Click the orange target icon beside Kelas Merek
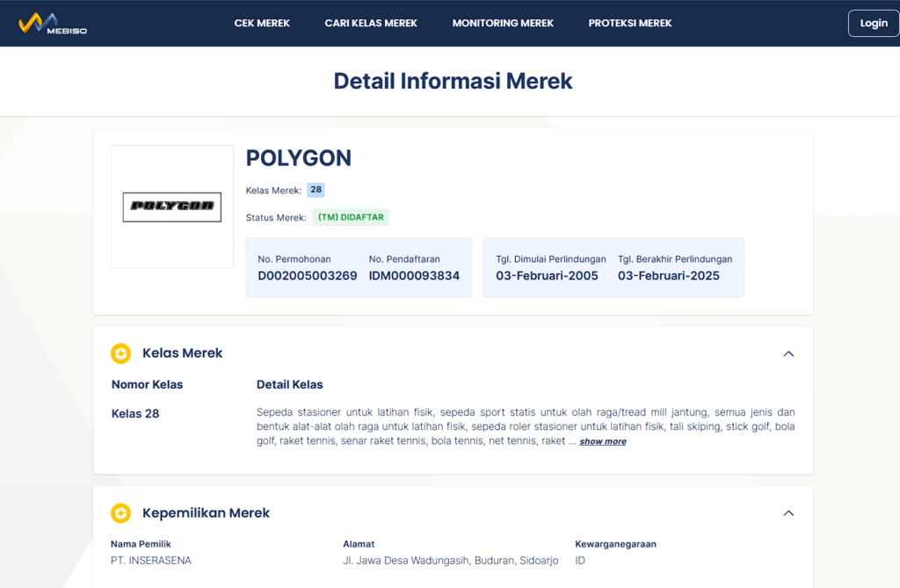The image size is (900, 588). click(120, 353)
